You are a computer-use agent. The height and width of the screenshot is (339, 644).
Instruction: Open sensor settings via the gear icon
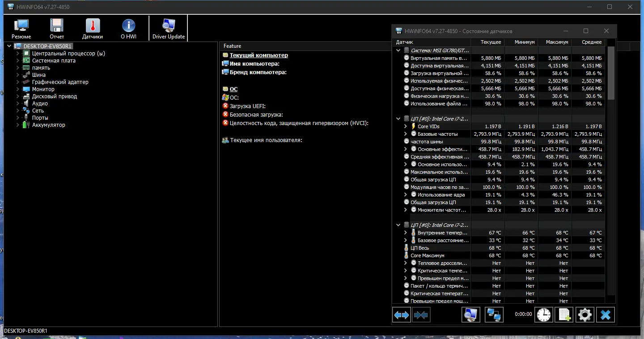(585, 315)
